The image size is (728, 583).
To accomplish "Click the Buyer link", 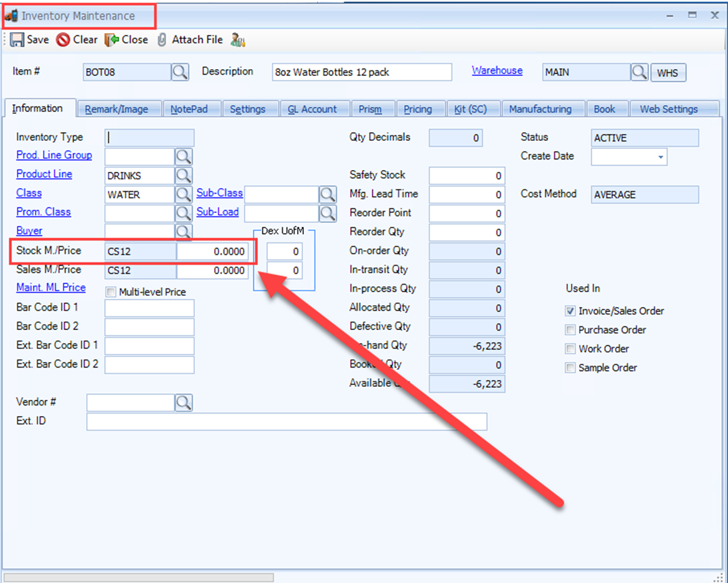I will [x=29, y=231].
